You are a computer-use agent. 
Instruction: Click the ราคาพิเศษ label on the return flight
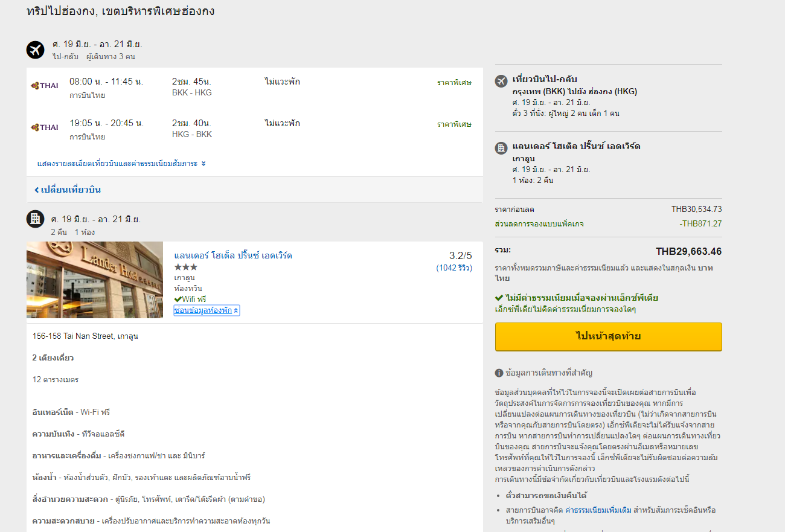pos(454,124)
